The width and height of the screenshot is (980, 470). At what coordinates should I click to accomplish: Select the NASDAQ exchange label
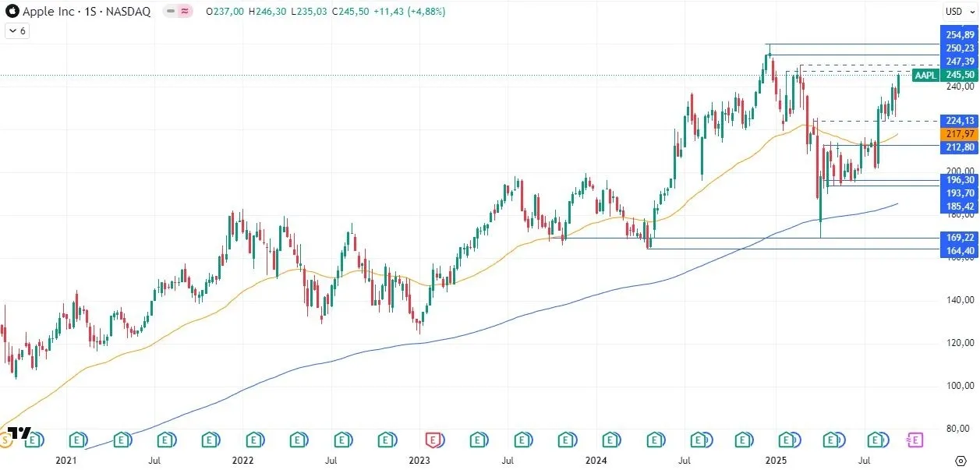point(132,12)
